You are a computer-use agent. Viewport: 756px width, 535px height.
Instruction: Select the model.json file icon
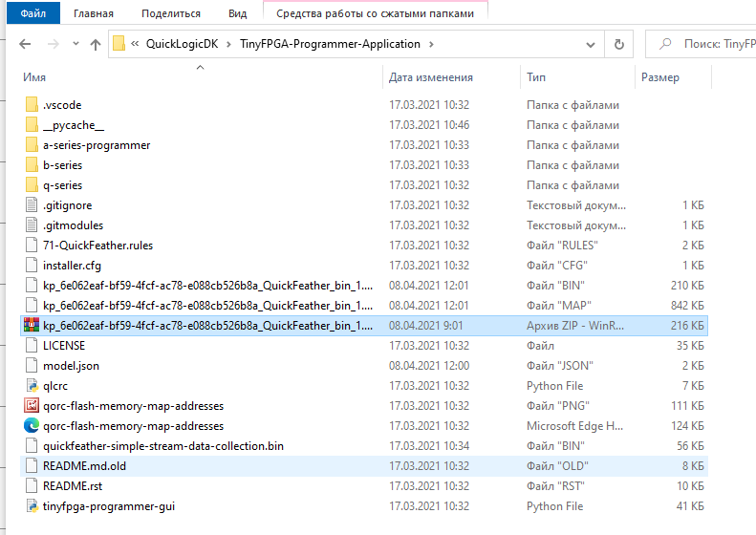(32, 366)
